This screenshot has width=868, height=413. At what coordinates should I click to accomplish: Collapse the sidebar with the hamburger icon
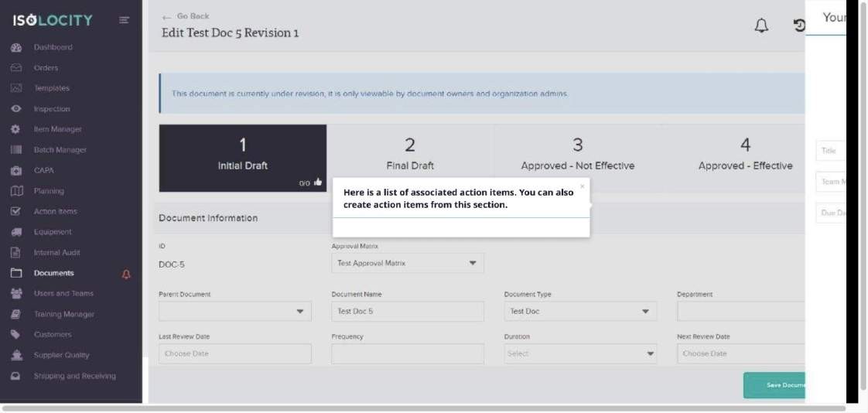coord(124,20)
